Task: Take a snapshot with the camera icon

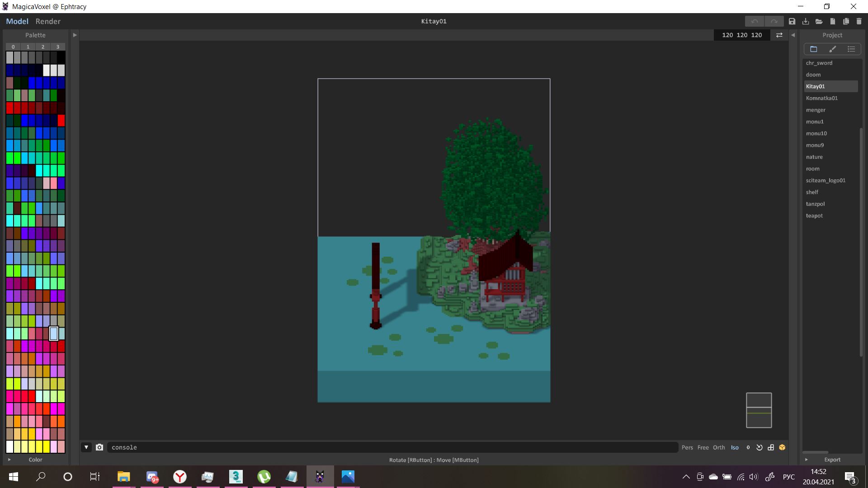Action: [x=99, y=447]
